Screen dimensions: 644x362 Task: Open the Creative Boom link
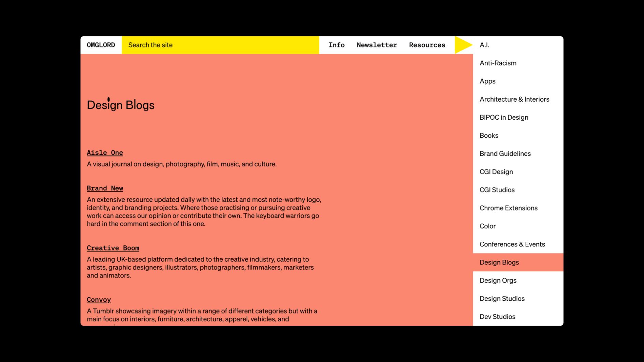coord(113,248)
